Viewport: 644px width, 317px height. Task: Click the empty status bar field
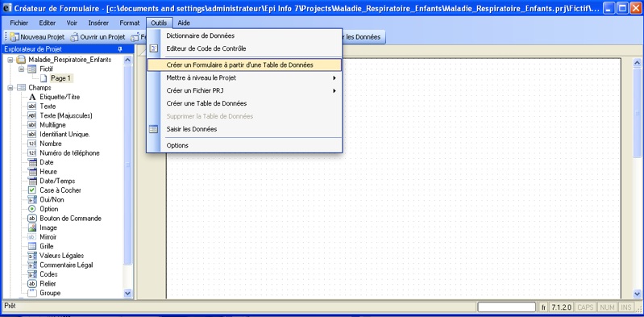click(x=506, y=307)
